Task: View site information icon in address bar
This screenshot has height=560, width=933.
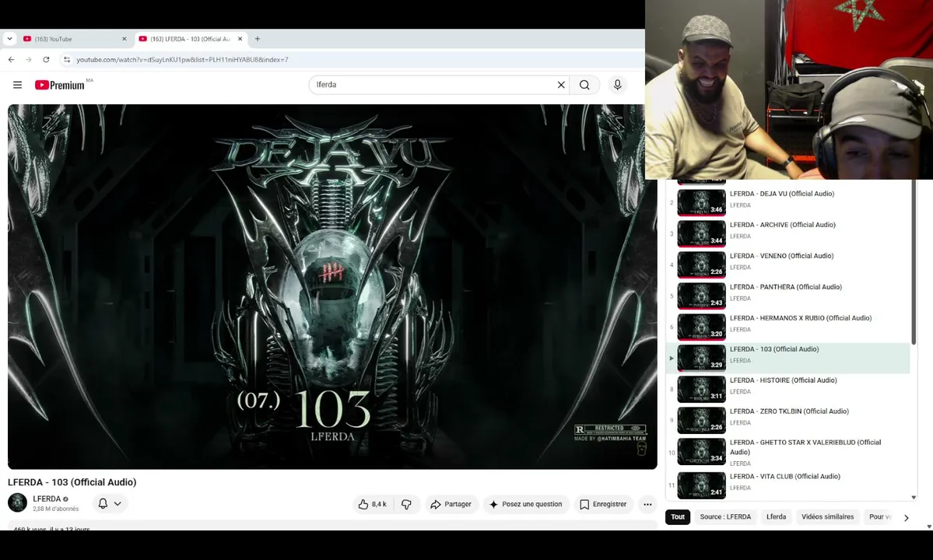Action: (x=67, y=59)
